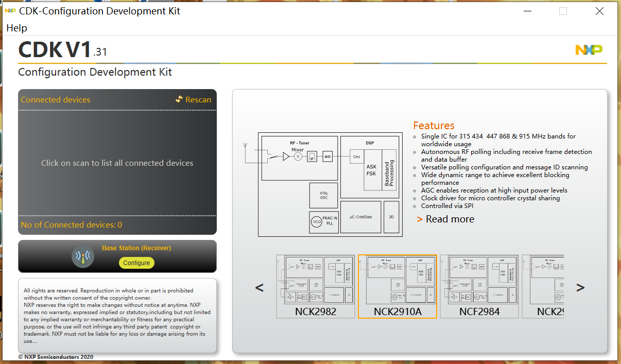Open the Read more link

[450, 219]
